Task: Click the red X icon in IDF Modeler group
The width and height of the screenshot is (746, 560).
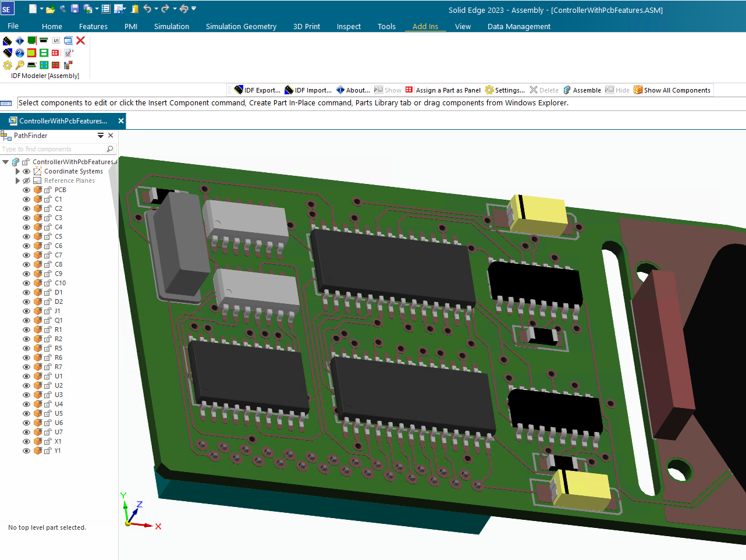Action: [x=81, y=41]
